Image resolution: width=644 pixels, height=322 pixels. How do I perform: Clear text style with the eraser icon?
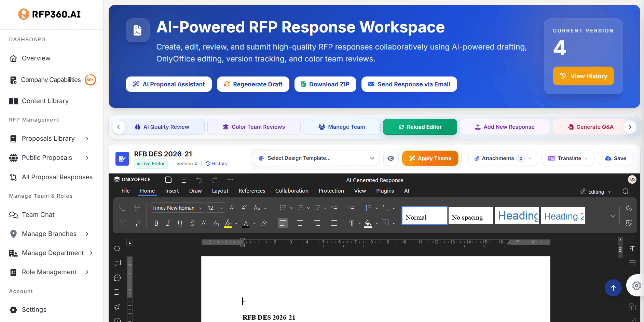pyautogui.click(x=264, y=223)
